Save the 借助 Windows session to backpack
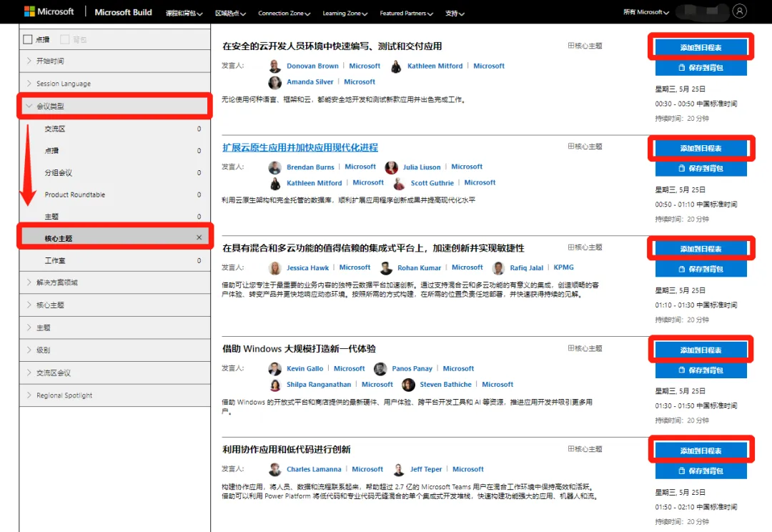772x532 pixels. pyautogui.click(x=701, y=370)
